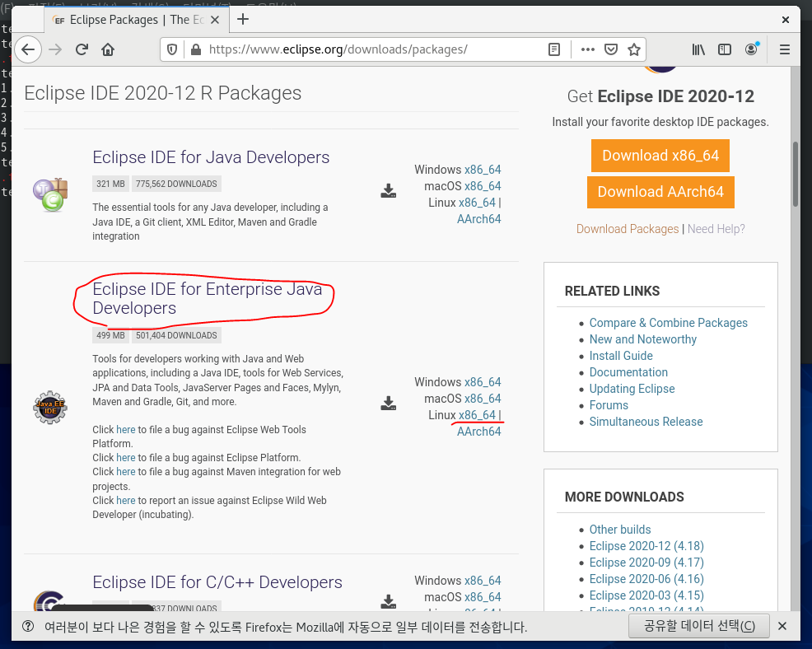Viewport: 812px width, 649px height.
Task: Open the Install Guide link
Action: click(621, 356)
